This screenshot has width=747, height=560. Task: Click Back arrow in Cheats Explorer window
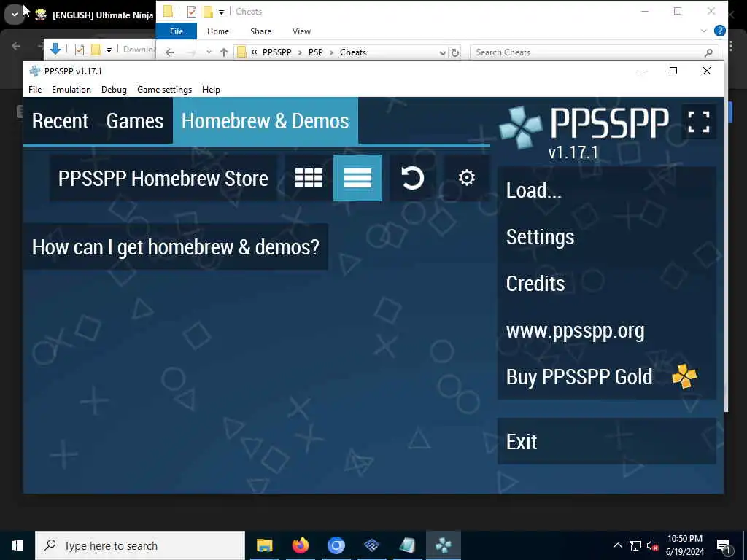coord(170,52)
